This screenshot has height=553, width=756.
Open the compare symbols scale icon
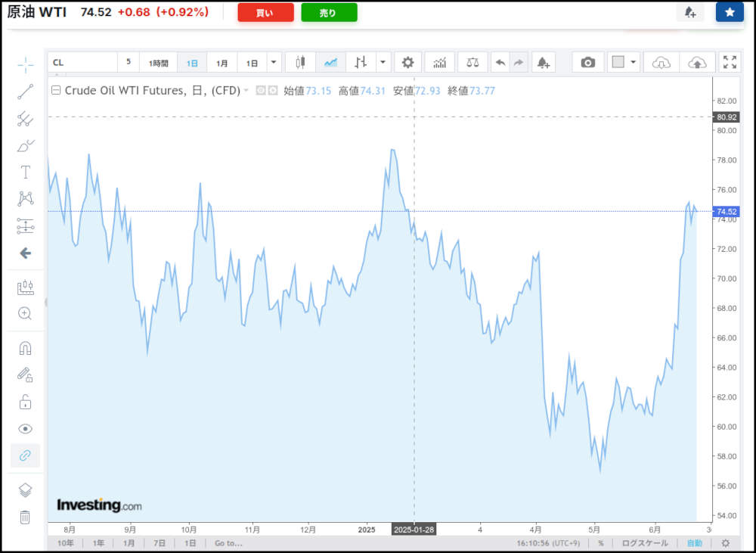472,62
